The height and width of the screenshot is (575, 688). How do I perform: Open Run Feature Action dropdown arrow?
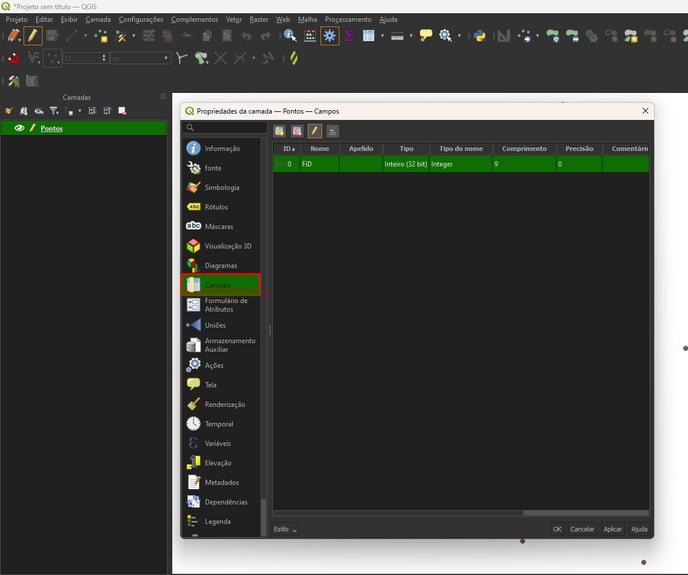point(459,36)
